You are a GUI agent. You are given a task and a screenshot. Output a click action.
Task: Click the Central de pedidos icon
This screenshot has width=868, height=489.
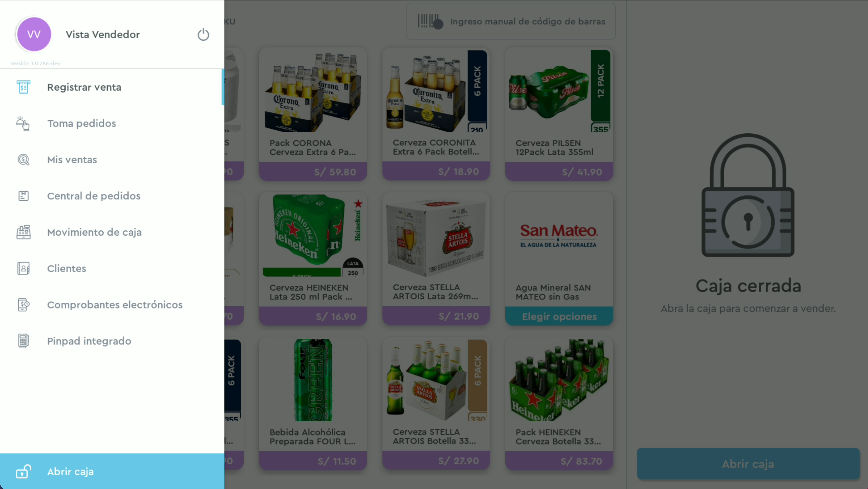(x=23, y=196)
